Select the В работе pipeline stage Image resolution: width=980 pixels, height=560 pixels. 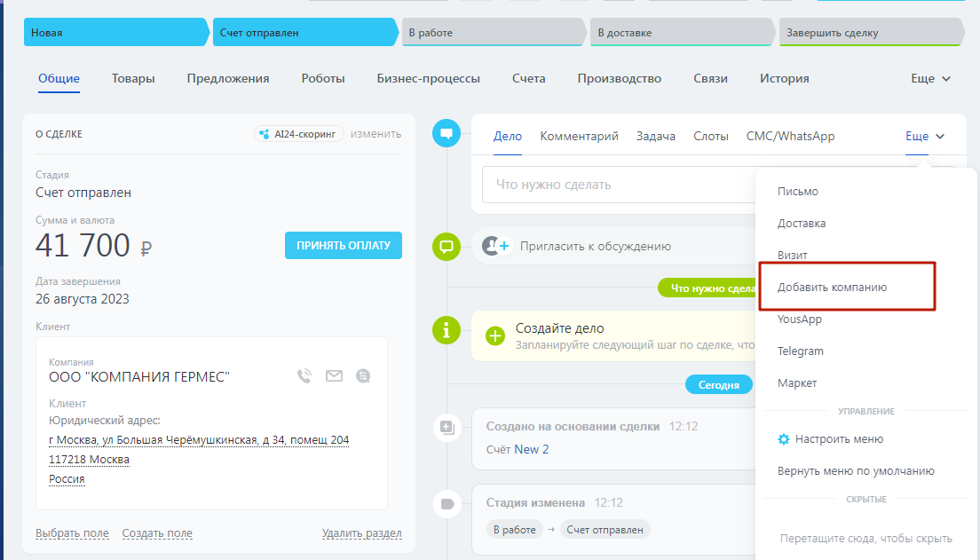coord(493,33)
